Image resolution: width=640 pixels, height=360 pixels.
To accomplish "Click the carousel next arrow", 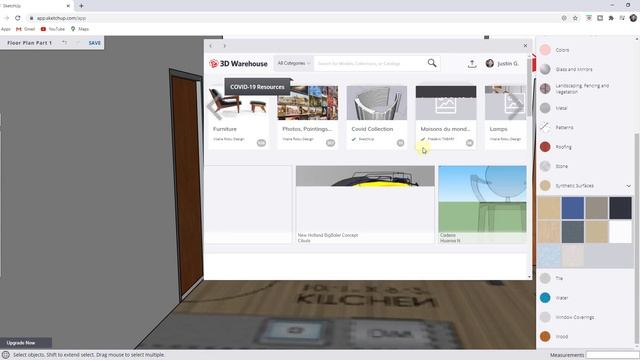I will point(516,106).
